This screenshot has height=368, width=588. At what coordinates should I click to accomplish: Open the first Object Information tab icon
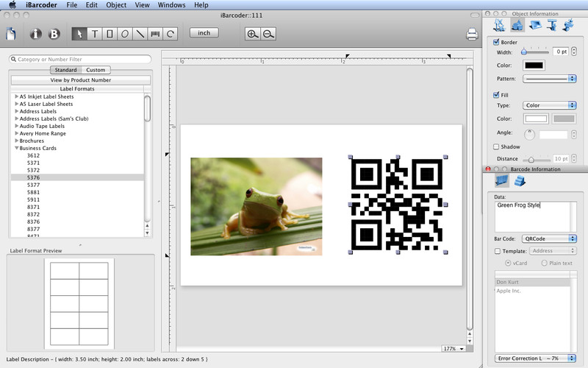pos(499,25)
